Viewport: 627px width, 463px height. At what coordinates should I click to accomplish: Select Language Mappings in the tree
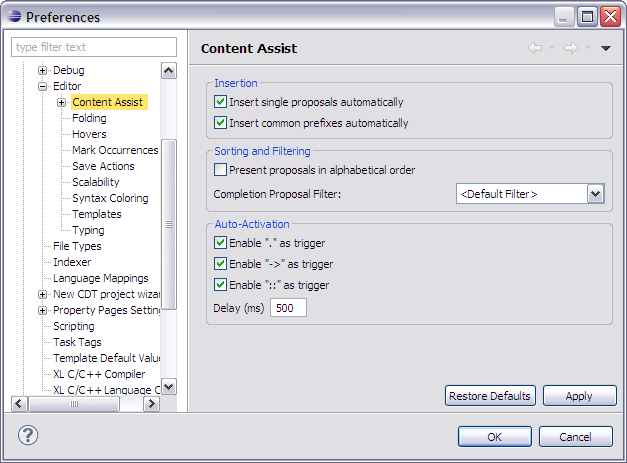101,278
